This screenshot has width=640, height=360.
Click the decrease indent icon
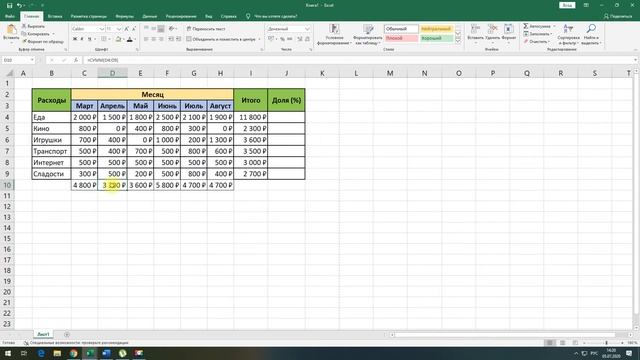pos(171,39)
